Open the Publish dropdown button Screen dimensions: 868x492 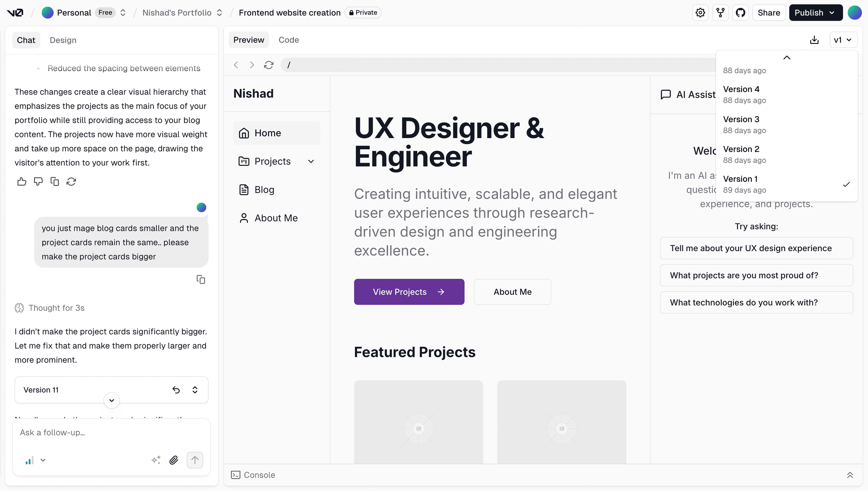click(816, 12)
